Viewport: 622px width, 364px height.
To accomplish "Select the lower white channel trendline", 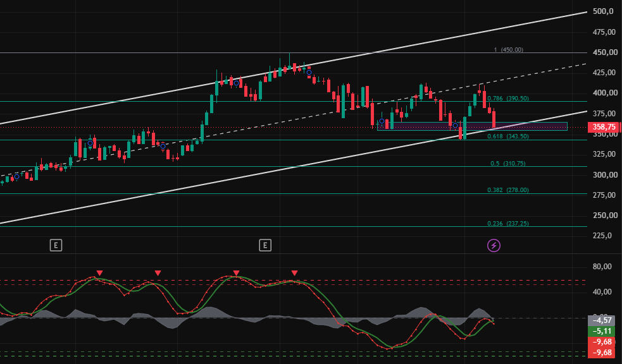I will (x=294, y=167).
